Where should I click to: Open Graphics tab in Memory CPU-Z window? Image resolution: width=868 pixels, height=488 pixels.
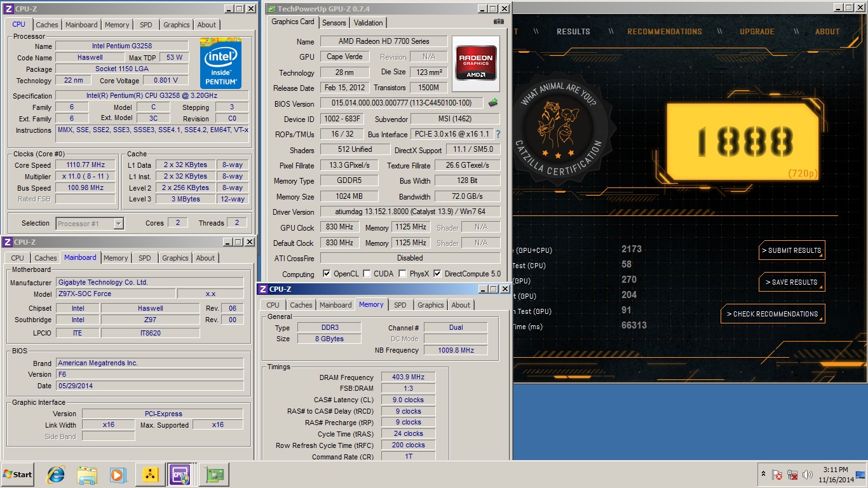(x=430, y=305)
